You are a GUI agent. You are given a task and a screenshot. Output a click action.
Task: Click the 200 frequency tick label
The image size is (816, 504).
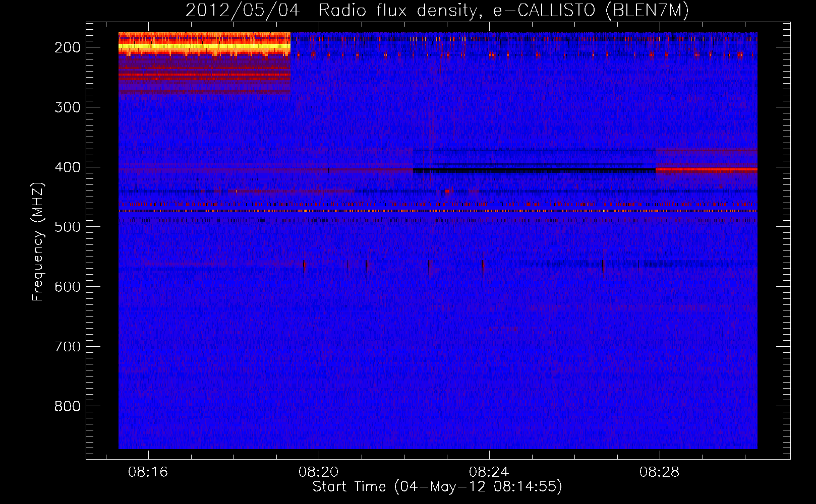pyautogui.click(x=68, y=47)
